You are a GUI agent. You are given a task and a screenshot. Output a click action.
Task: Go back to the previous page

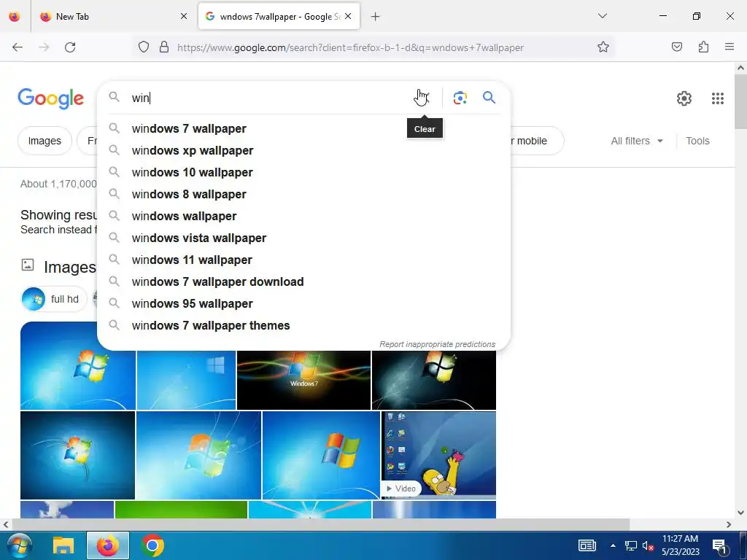18,47
